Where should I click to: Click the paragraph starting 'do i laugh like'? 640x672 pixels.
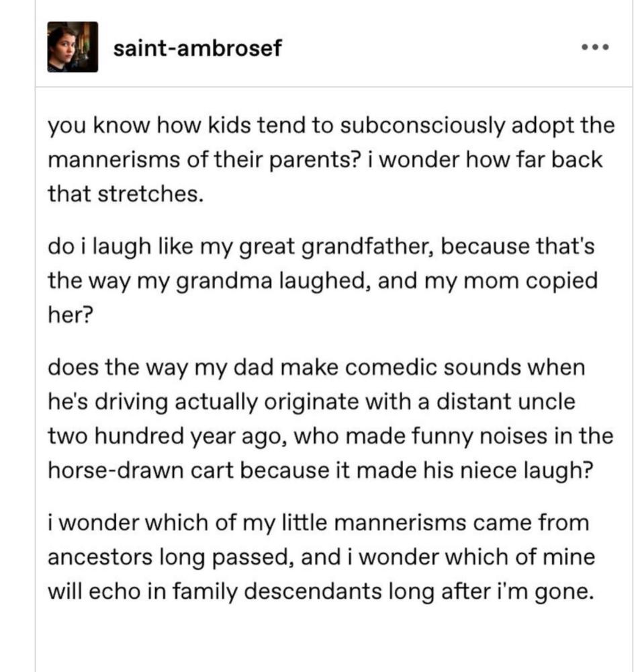click(322, 281)
